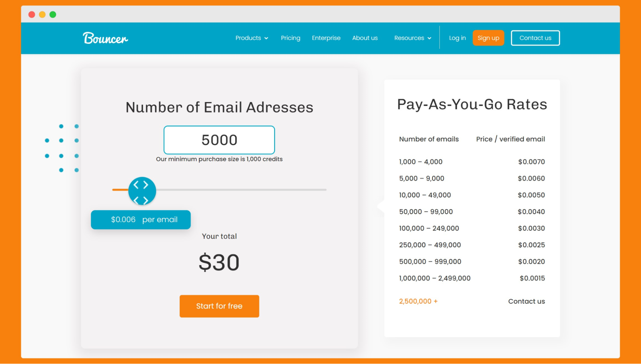Click the Start for free button
The image size is (641, 364).
click(x=219, y=306)
